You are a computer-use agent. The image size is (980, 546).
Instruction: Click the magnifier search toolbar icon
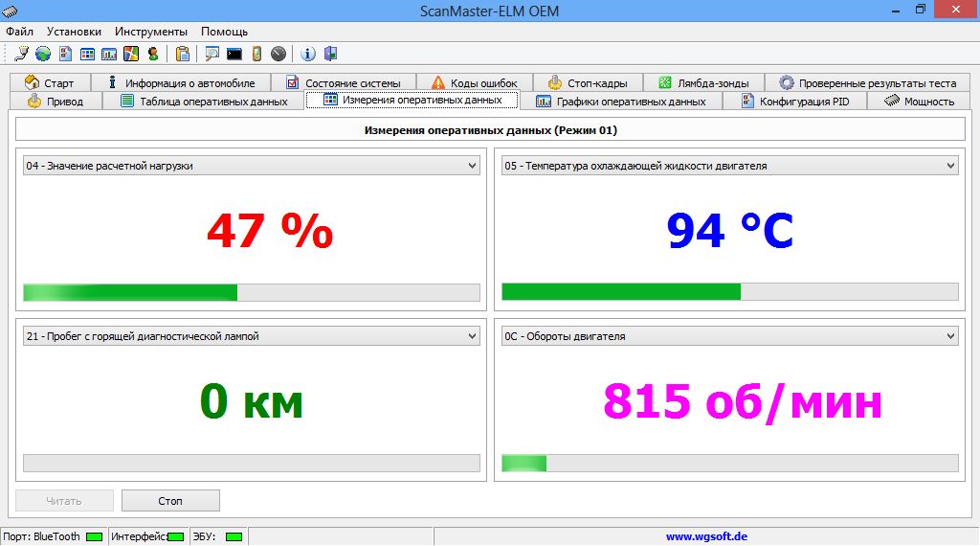(212, 54)
